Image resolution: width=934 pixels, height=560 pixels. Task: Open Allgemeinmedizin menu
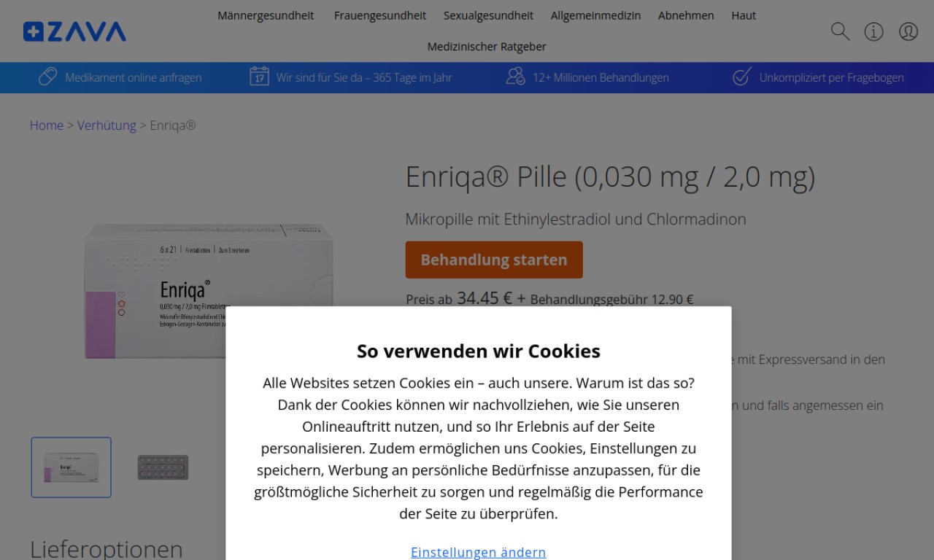(595, 15)
